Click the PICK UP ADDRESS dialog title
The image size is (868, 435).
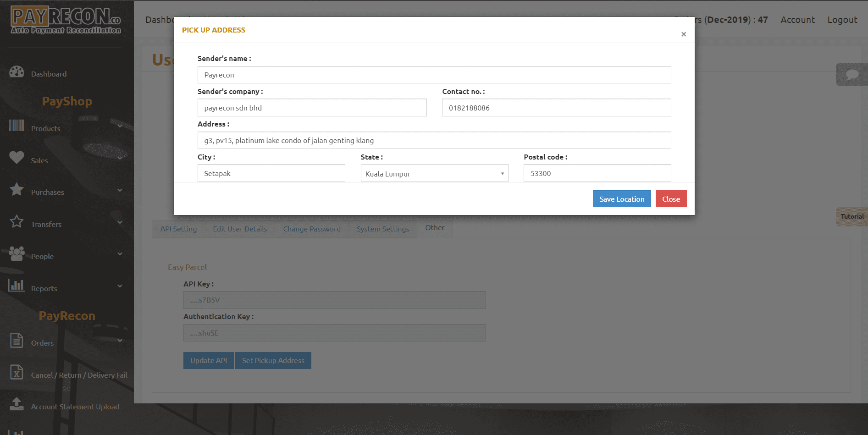tap(214, 30)
